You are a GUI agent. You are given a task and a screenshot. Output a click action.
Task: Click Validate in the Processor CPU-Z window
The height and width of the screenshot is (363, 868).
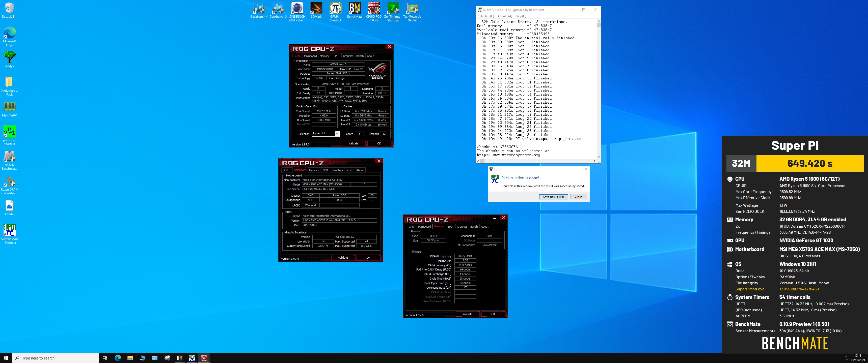pos(354,143)
